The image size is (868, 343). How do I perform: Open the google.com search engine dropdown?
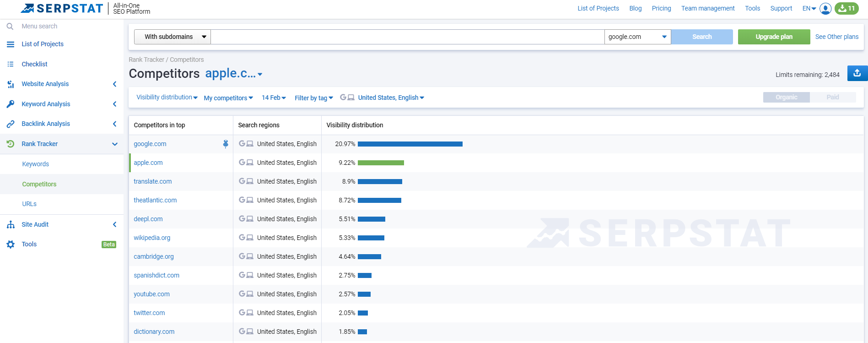(x=637, y=37)
